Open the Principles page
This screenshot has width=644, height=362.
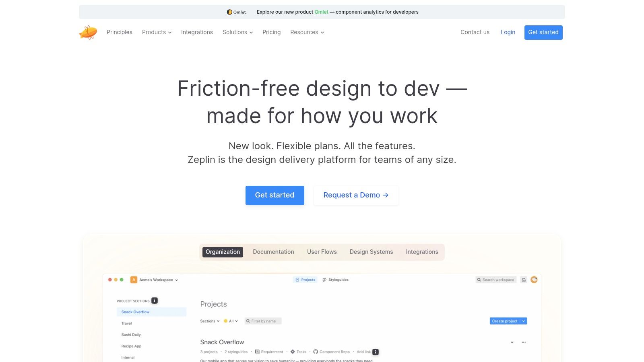coord(120,32)
